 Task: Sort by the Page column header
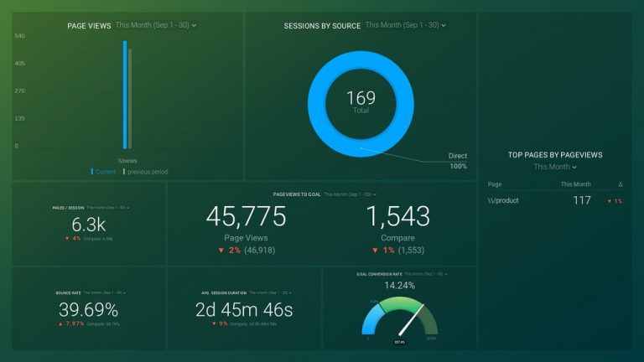(495, 184)
